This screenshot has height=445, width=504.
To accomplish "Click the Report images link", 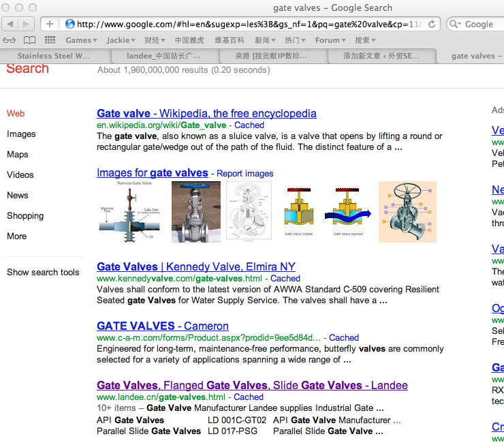I will (245, 174).
